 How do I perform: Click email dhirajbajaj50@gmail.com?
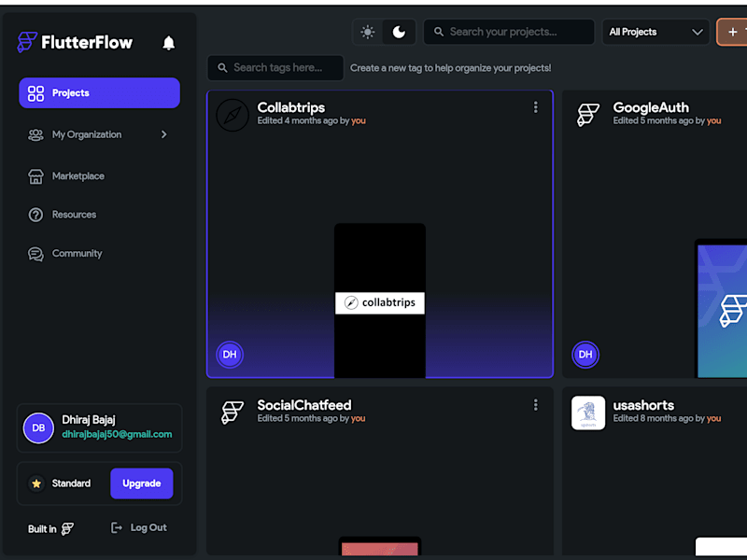[x=118, y=434]
